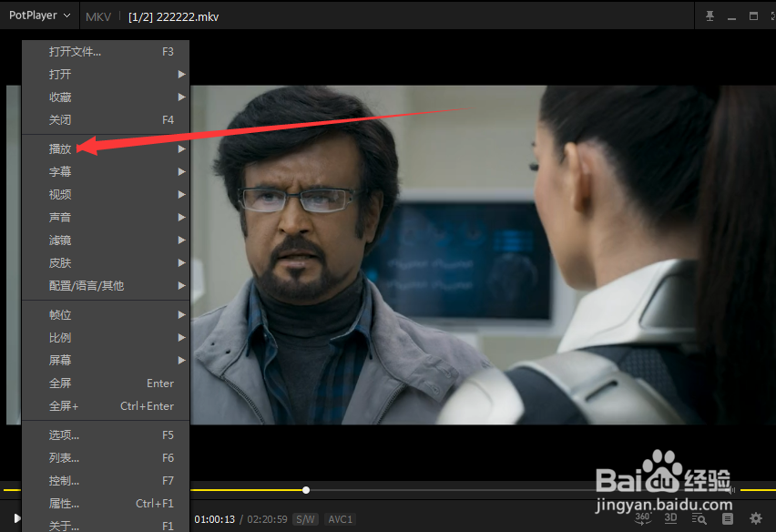Enable the 3D video mode icon
Image resolution: width=776 pixels, height=532 pixels.
point(670,518)
